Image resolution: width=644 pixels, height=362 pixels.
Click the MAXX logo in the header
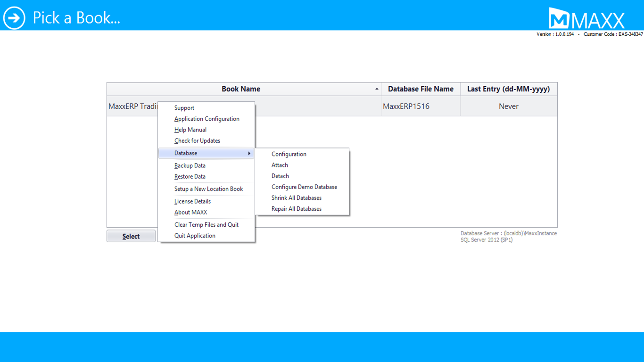tap(586, 19)
